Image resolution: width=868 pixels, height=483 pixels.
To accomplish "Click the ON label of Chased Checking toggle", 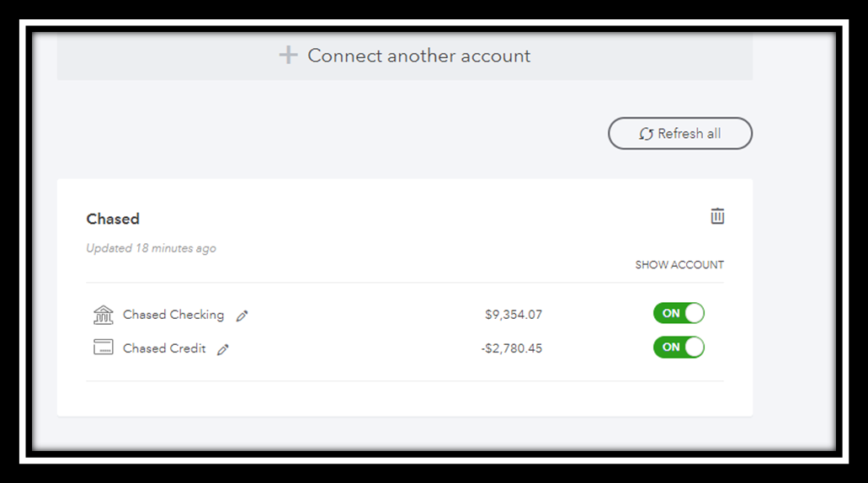I will [671, 313].
